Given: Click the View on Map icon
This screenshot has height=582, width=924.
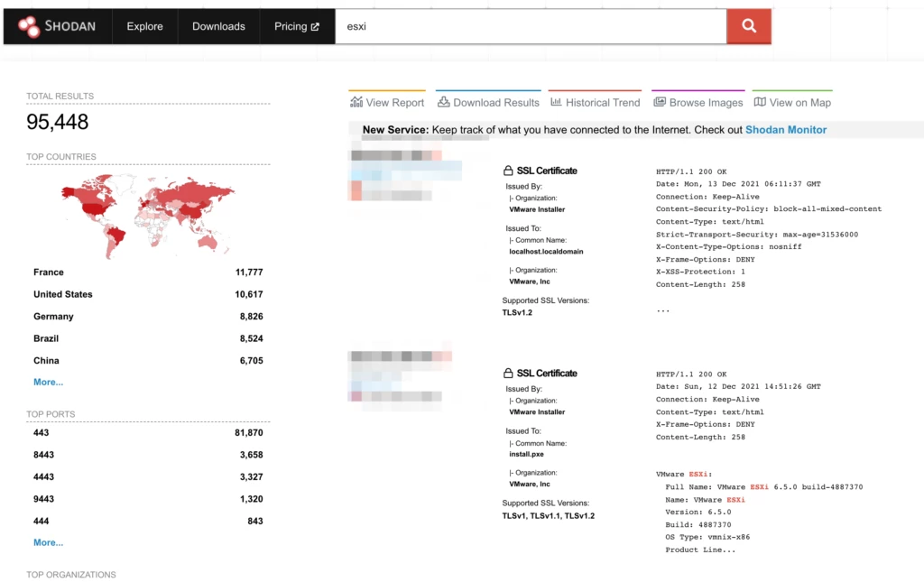Looking at the screenshot, I should pyautogui.click(x=760, y=103).
